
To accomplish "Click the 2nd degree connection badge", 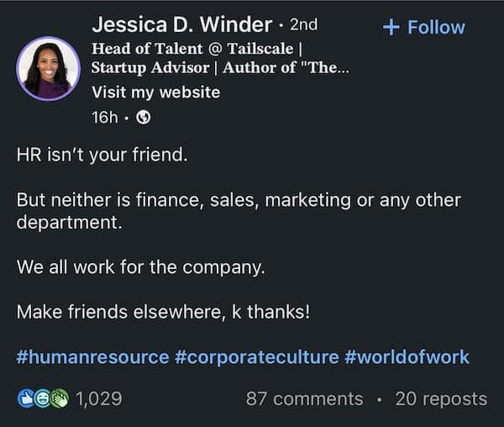I will click(303, 24).
